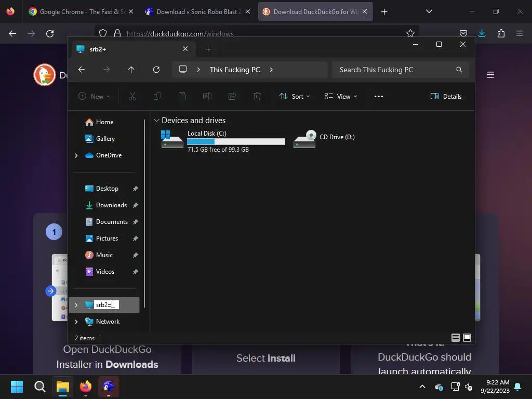532x399 pixels.
Task: Open Gallery in navigation pane
Action: coord(105,139)
